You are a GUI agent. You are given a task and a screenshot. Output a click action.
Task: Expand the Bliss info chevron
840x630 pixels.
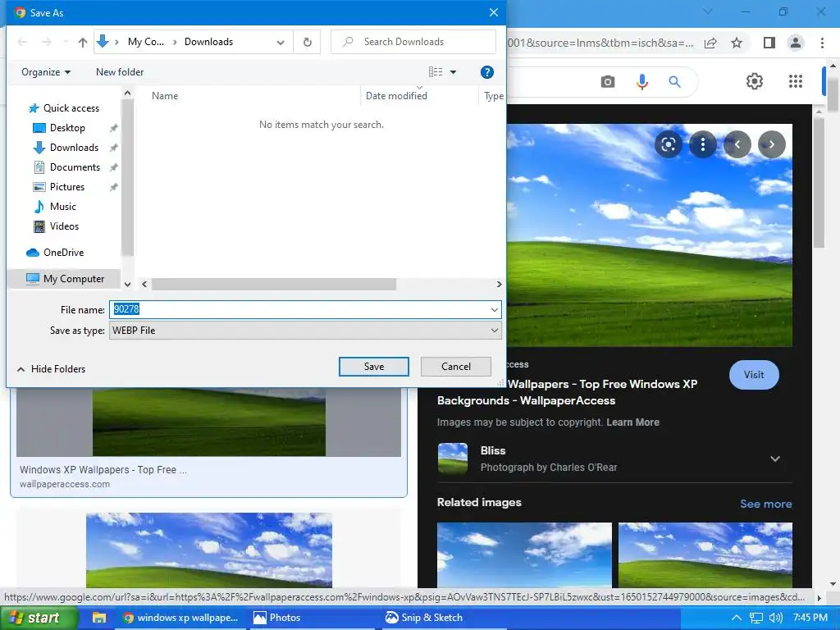774,459
